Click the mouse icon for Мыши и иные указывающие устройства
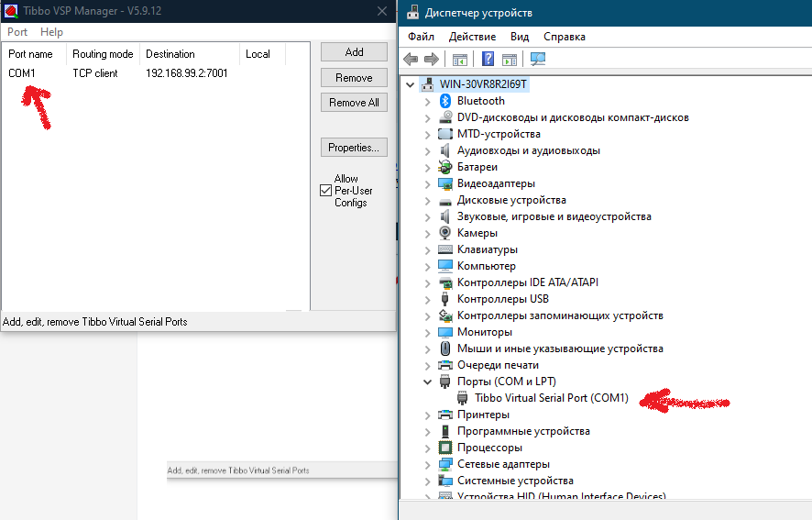The width and height of the screenshot is (812, 520). point(444,349)
